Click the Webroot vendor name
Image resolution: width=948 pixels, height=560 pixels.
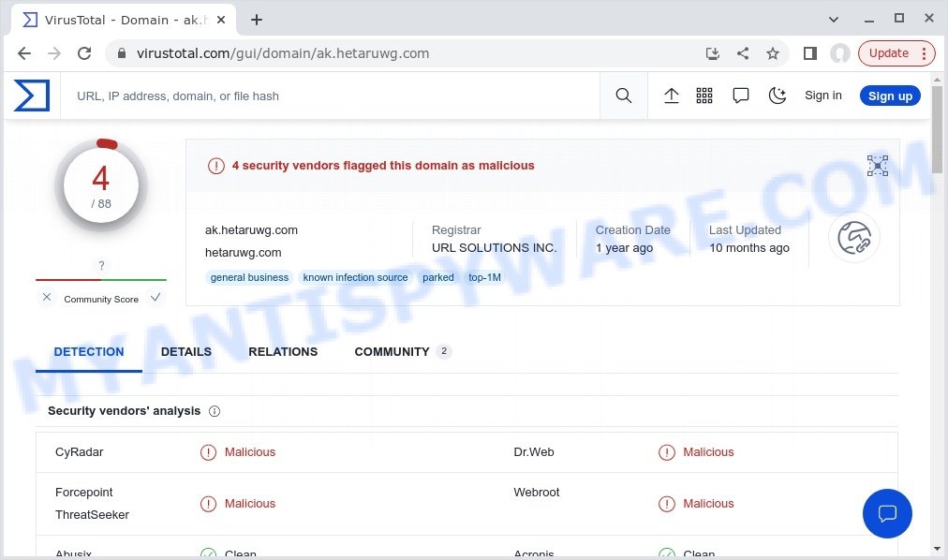pos(536,493)
